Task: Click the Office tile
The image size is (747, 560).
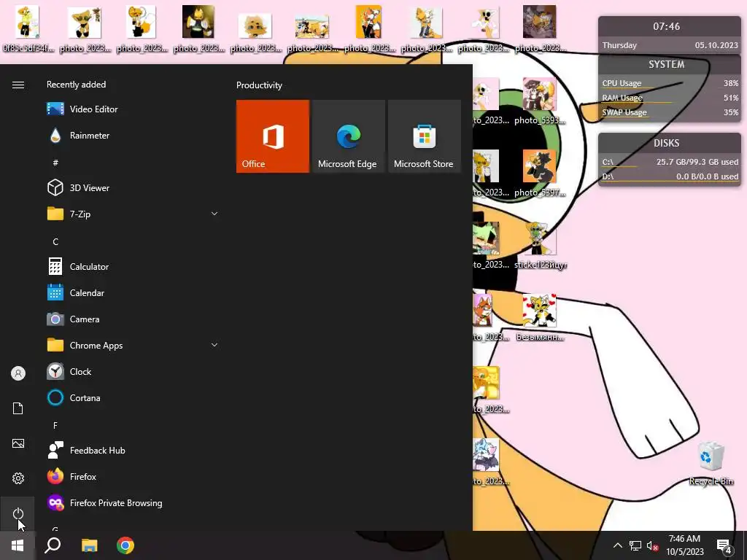Action: pyautogui.click(x=273, y=136)
